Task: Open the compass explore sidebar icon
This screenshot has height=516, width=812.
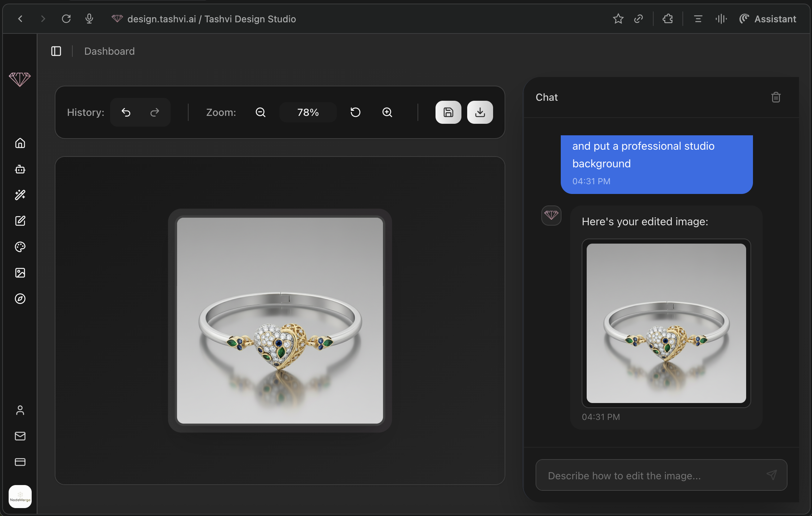Action: [20, 299]
